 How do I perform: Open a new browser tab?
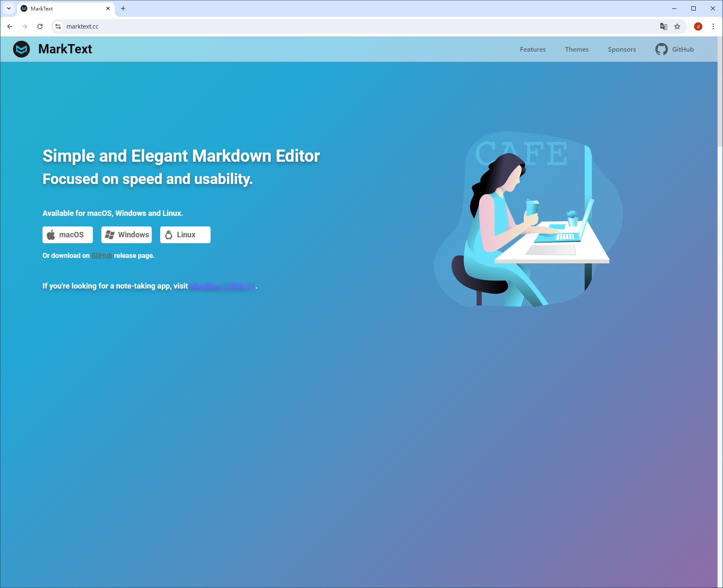(123, 8)
